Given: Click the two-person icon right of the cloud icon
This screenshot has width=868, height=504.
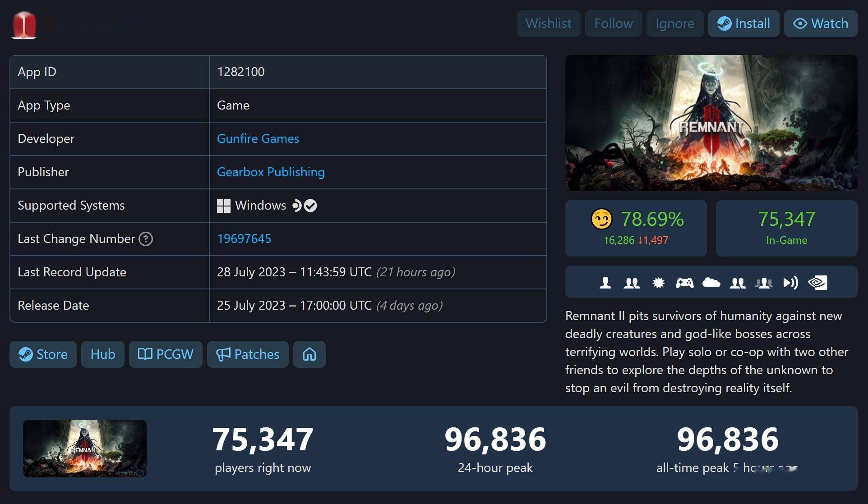Looking at the screenshot, I should click(x=738, y=283).
